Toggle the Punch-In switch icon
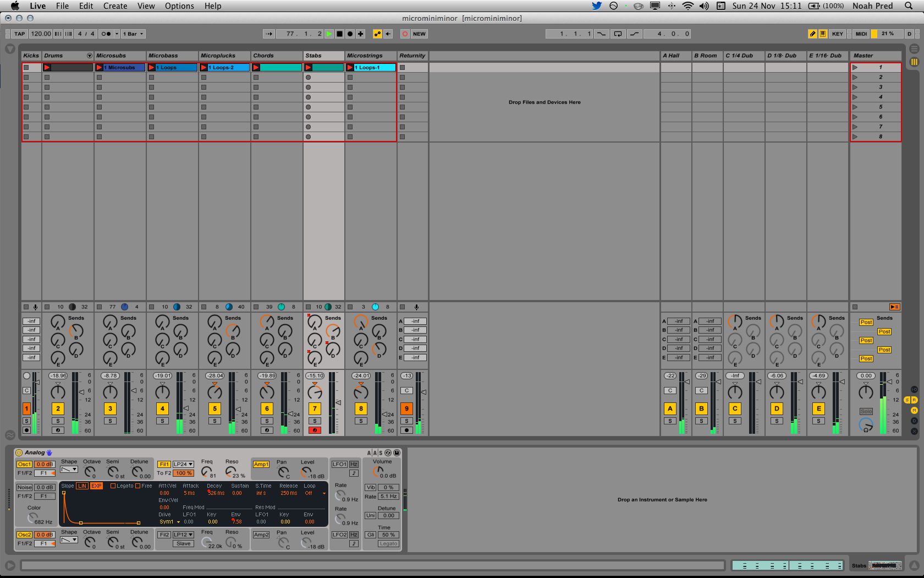Image resolution: width=924 pixels, height=578 pixels. pyautogui.click(x=602, y=34)
